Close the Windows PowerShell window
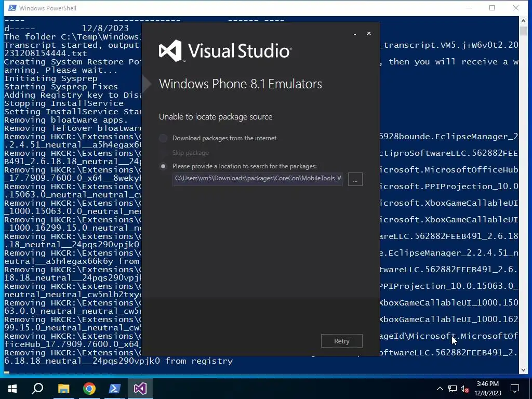Viewport: 532px width, 399px height. pos(516,8)
